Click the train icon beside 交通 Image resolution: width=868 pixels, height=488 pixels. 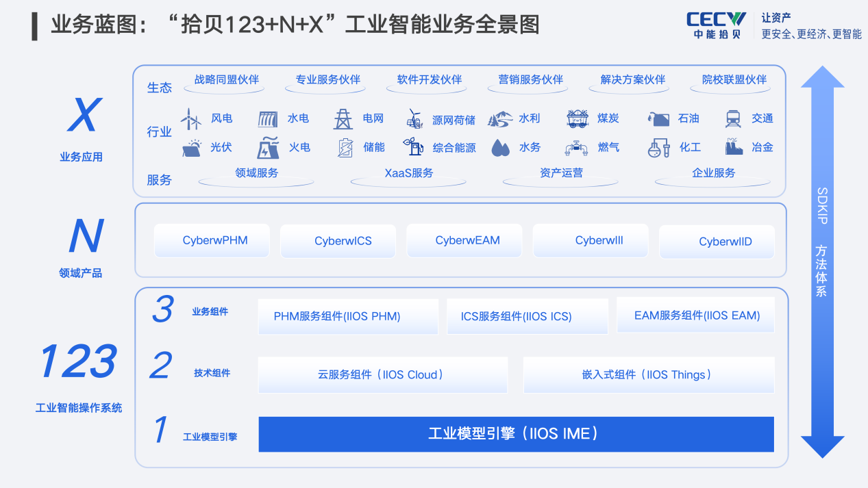click(x=733, y=119)
